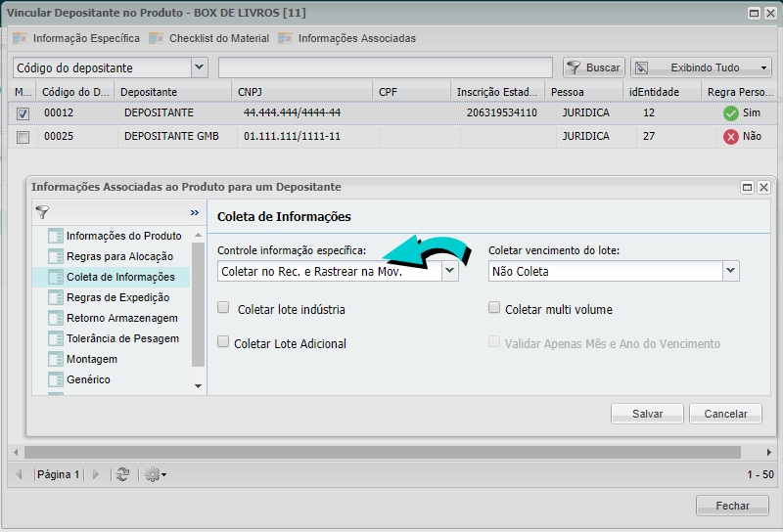783x532 pixels.
Task: Click icon next to Retorno Armazenagem
Action: tap(56, 318)
